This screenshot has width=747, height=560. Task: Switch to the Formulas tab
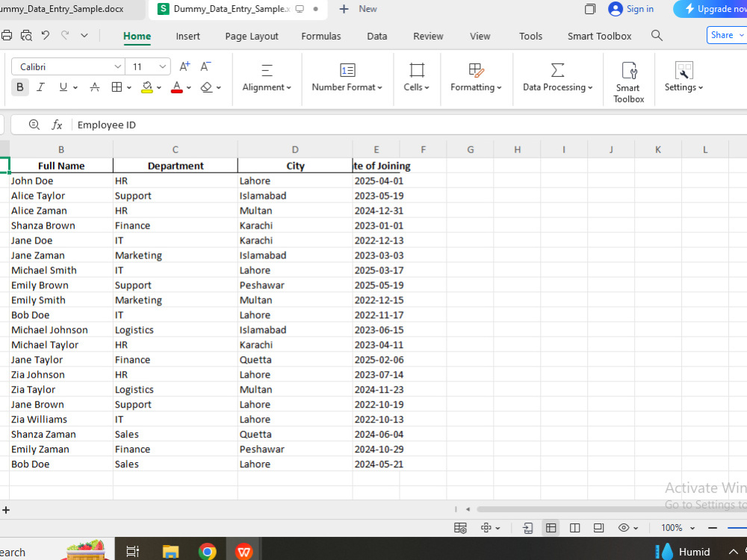(x=321, y=36)
